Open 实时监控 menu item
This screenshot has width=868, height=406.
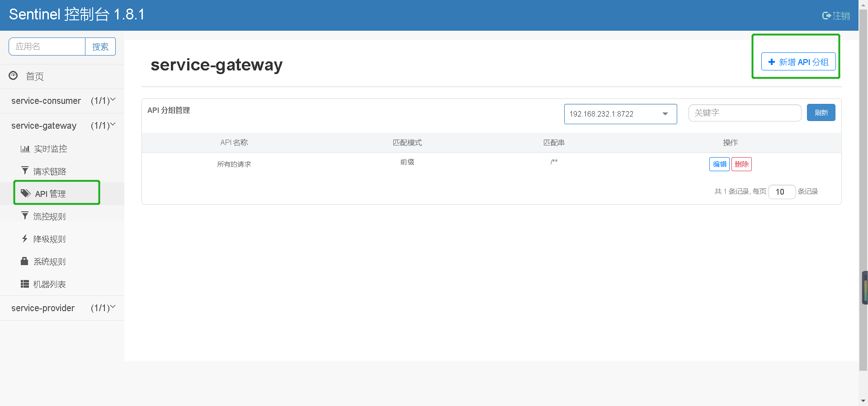(62, 149)
